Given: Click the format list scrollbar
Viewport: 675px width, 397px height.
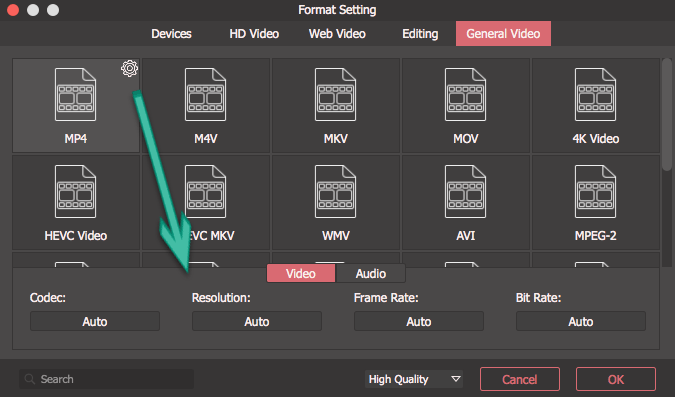Looking at the screenshot, I should coord(667,115).
